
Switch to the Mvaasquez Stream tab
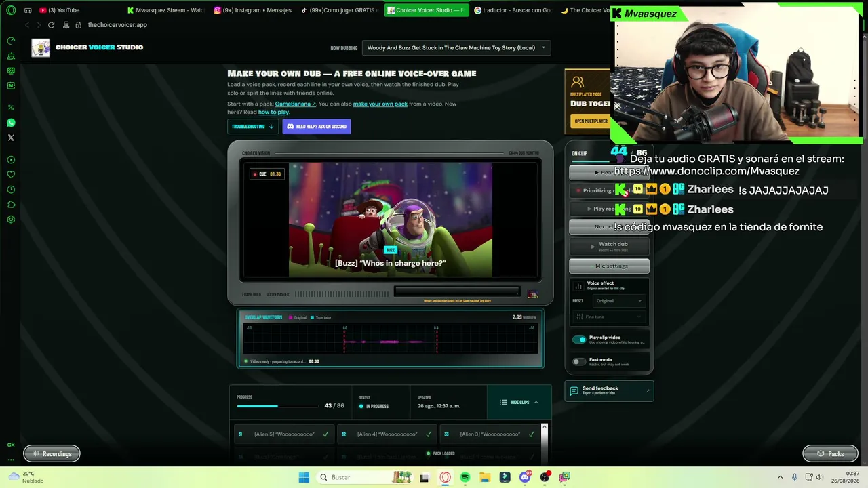[x=166, y=10]
